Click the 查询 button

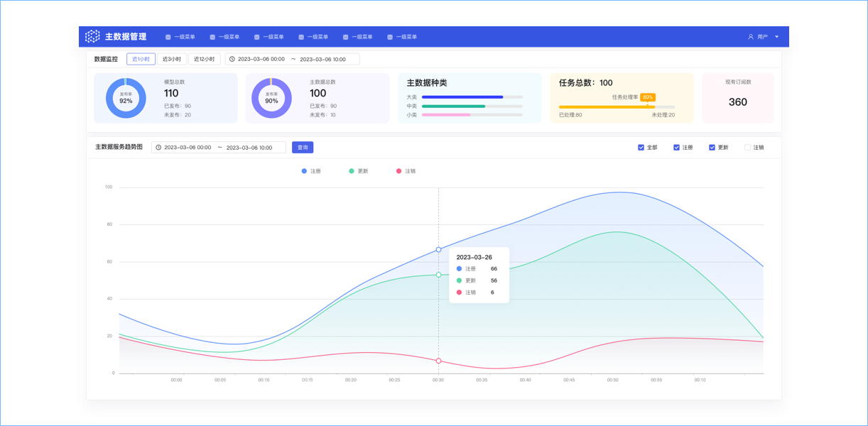(303, 148)
